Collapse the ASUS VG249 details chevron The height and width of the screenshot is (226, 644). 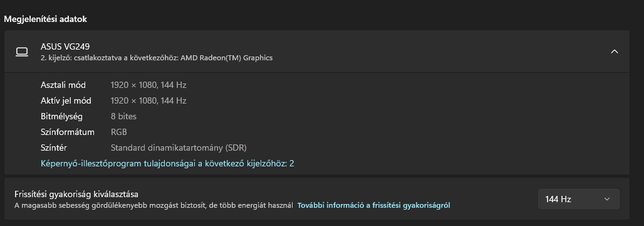pyautogui.click(x=615, y=51)
